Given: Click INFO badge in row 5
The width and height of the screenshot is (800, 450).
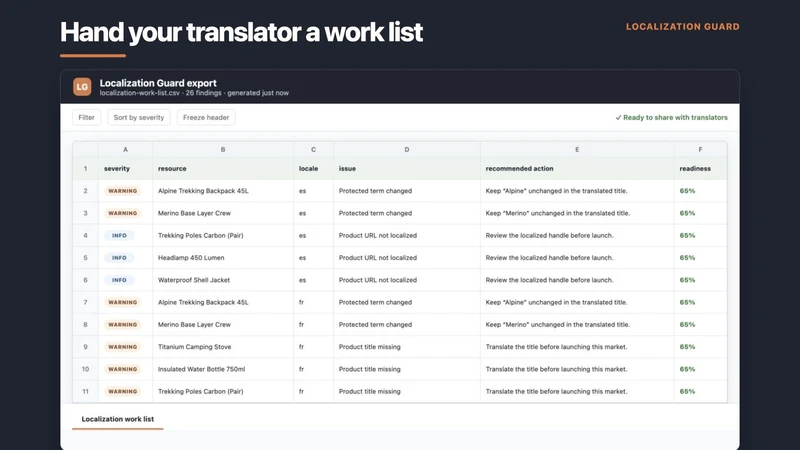Looking at the screenshot, I should 119,258.
